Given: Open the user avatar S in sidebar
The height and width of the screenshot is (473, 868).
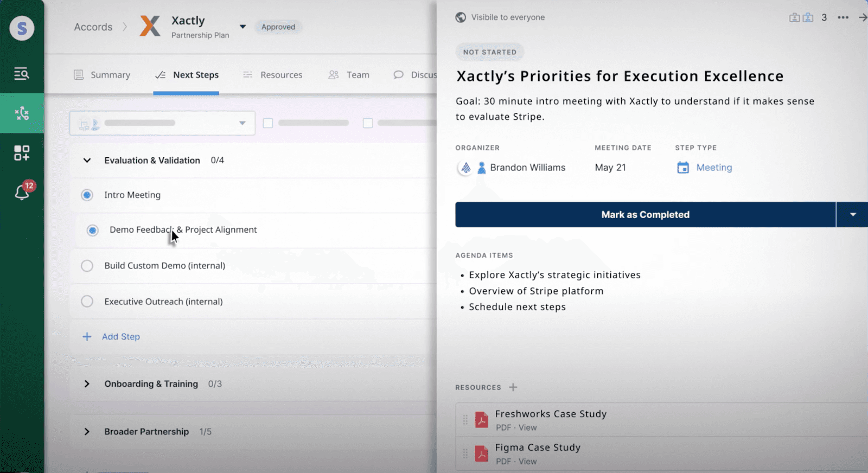Looking at the screenshot, I should 22,28.
